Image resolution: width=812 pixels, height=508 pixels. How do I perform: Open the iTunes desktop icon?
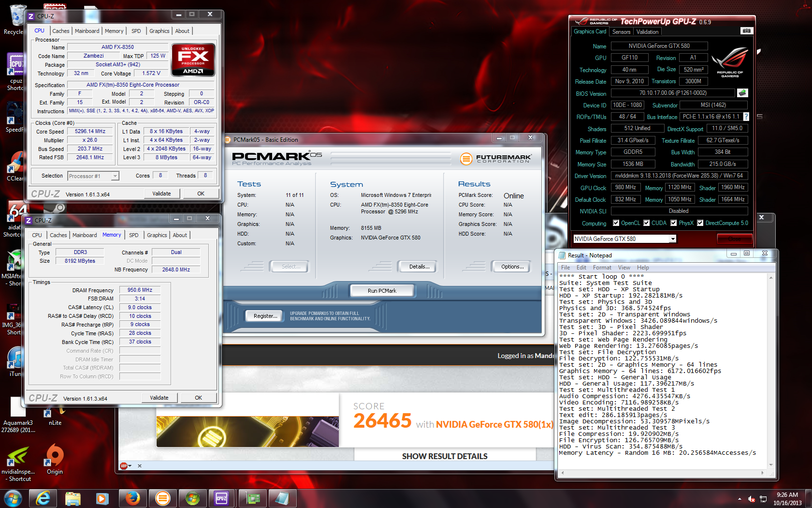click(15, 362)
